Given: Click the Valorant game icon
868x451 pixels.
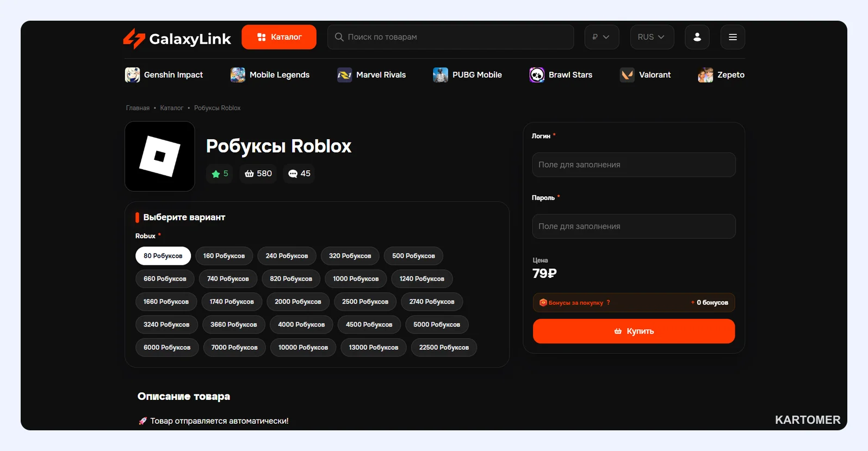Looking at the screenshot, I should 627,75.
